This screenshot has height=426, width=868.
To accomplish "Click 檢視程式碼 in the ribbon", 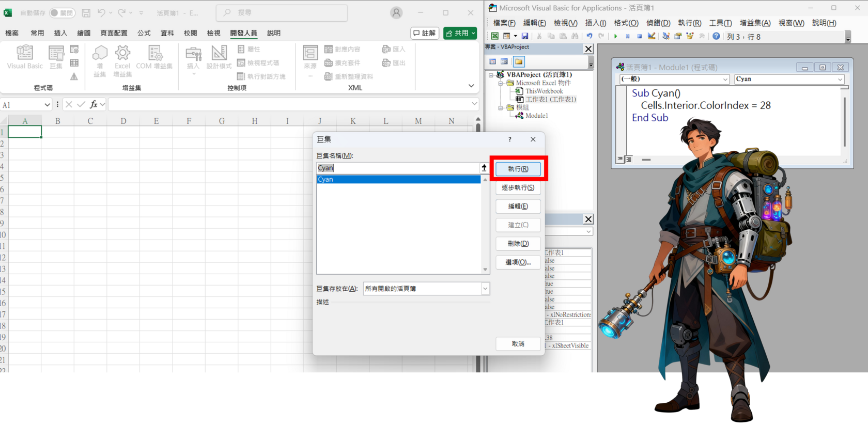I will (258, 63).
